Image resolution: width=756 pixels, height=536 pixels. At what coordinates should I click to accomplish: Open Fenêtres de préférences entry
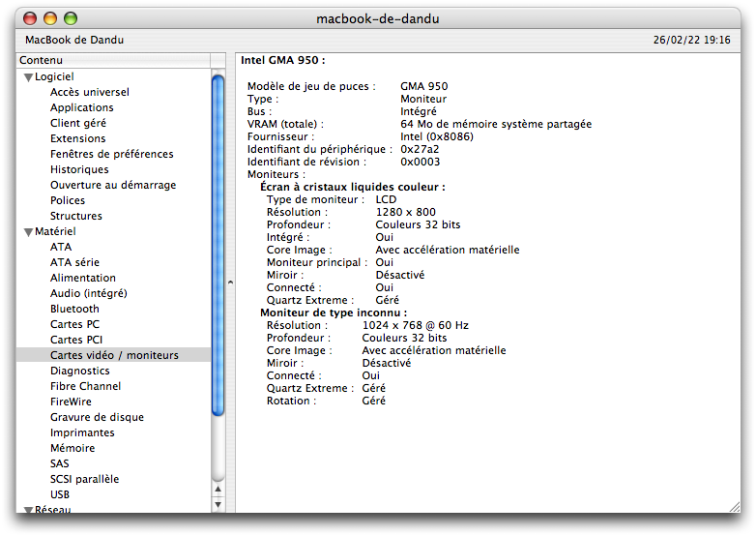[x=112, y=154]
